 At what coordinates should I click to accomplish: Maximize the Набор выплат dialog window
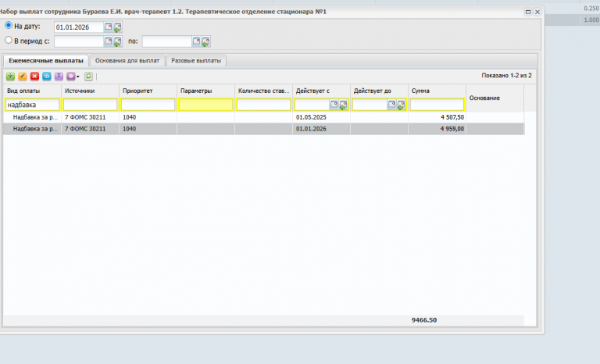click(528, 12)
